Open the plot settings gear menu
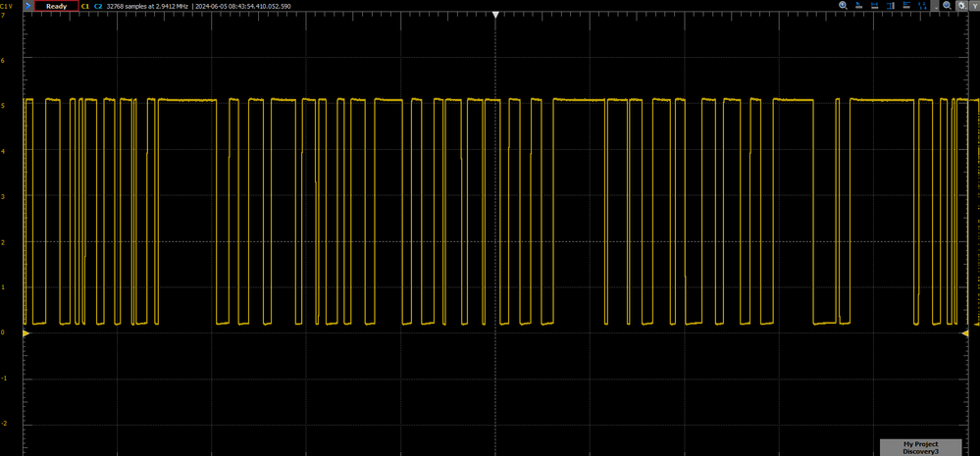 point(961,6)
